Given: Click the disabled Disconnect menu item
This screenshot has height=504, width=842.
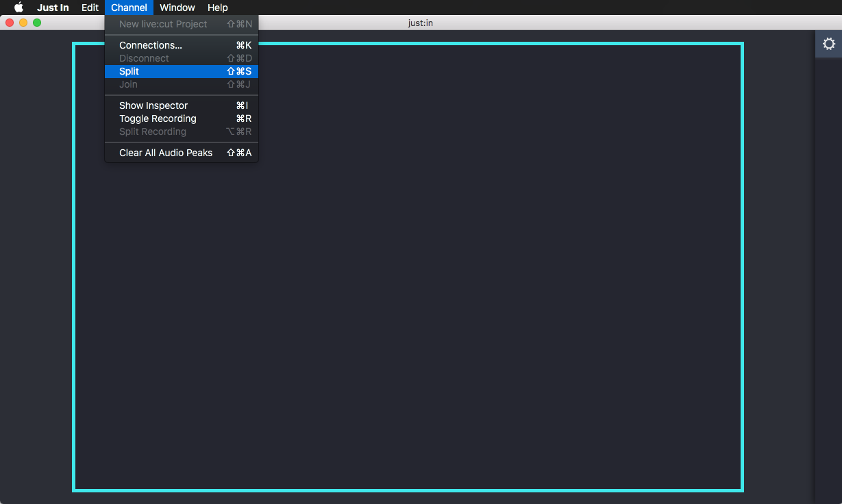Looking at the screenshot, I should 182,58.
